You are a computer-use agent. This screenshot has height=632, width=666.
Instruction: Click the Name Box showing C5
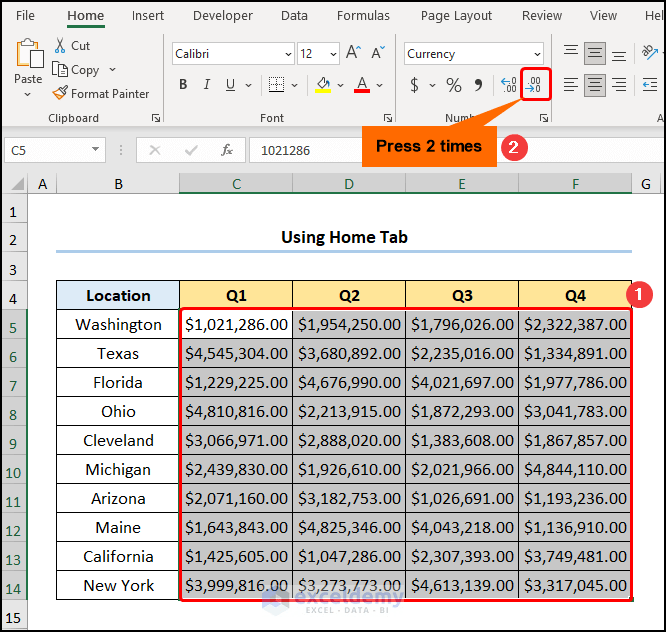55,150
